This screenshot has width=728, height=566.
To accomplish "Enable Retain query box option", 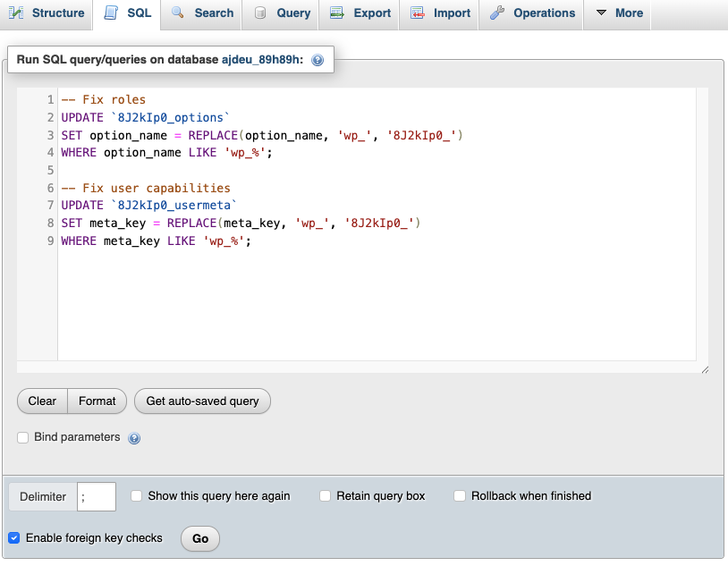I will 325,496.
